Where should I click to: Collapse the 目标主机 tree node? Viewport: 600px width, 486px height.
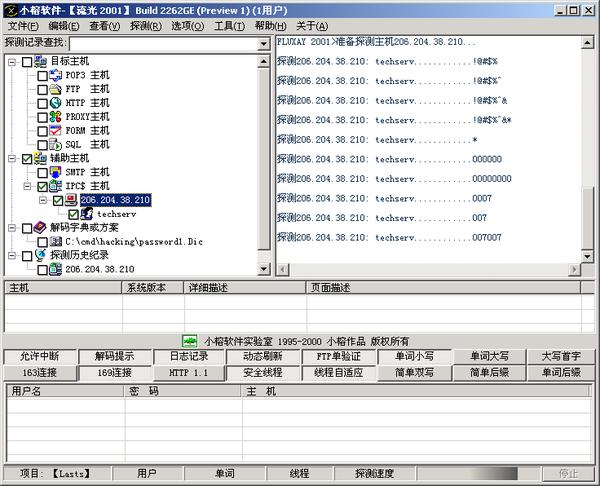click(12, 62)
